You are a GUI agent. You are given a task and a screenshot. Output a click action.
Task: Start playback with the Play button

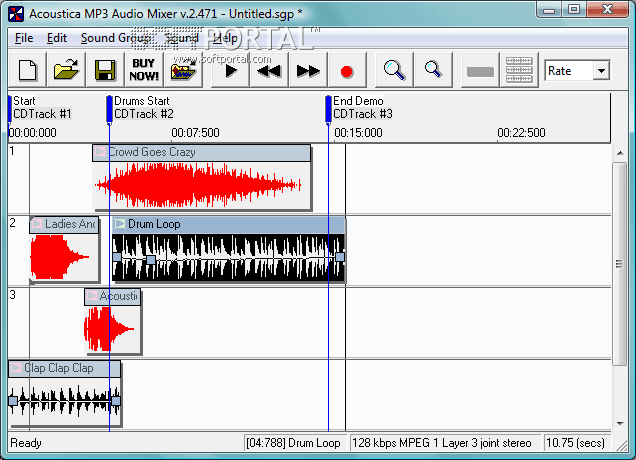coord(230,70)
